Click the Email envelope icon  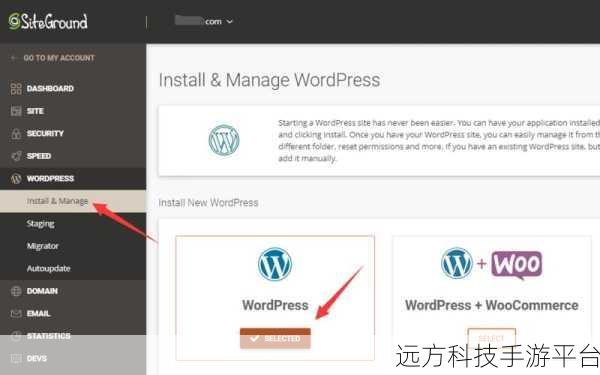coord(16,314)
